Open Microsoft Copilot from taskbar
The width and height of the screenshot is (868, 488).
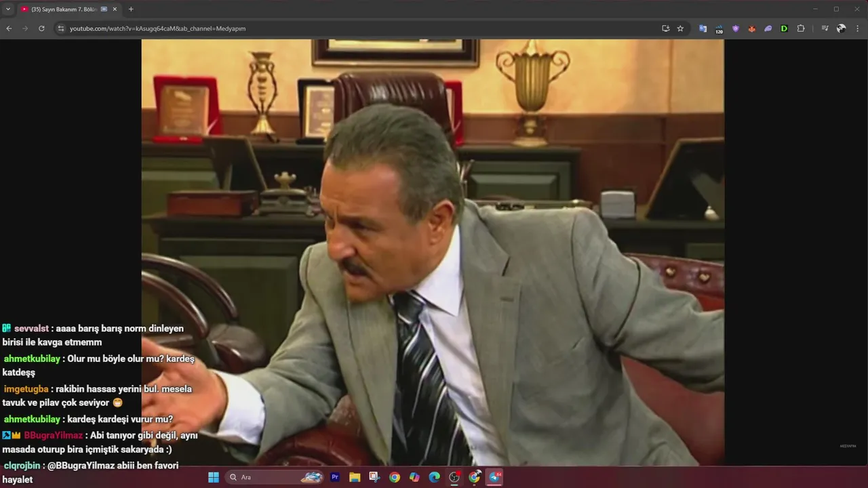pyautogui.click(x=414, y=477)
